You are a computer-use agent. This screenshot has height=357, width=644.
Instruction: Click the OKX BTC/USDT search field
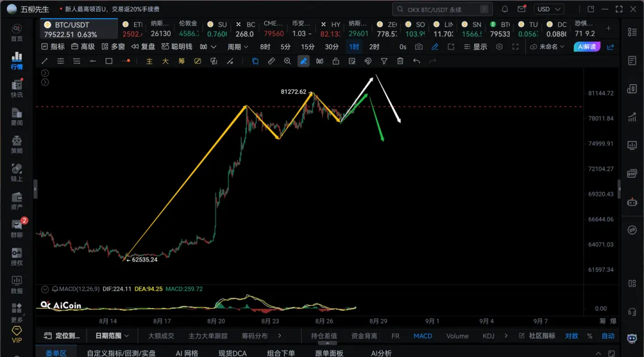442,9
